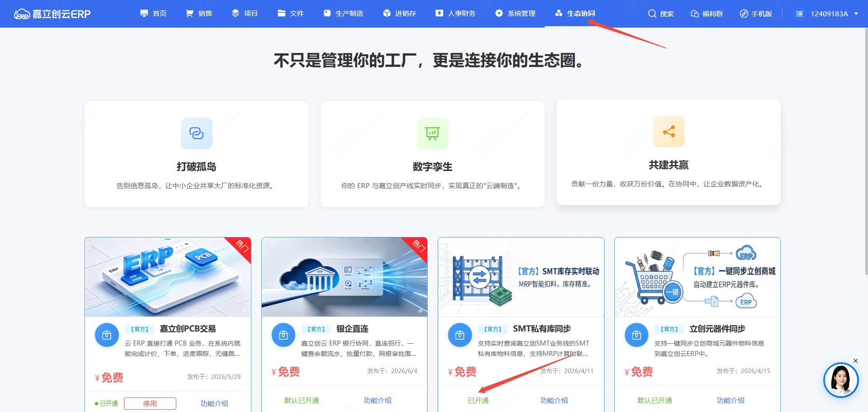Click the 销售 shopping cart icon

pyautogui.click(x=190, y=14)
